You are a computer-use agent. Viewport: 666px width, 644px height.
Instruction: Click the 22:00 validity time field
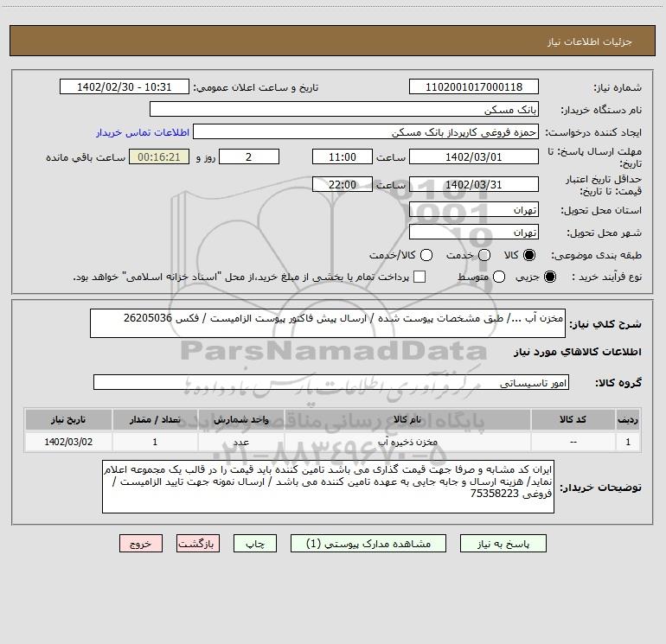[x=343, y=184]
